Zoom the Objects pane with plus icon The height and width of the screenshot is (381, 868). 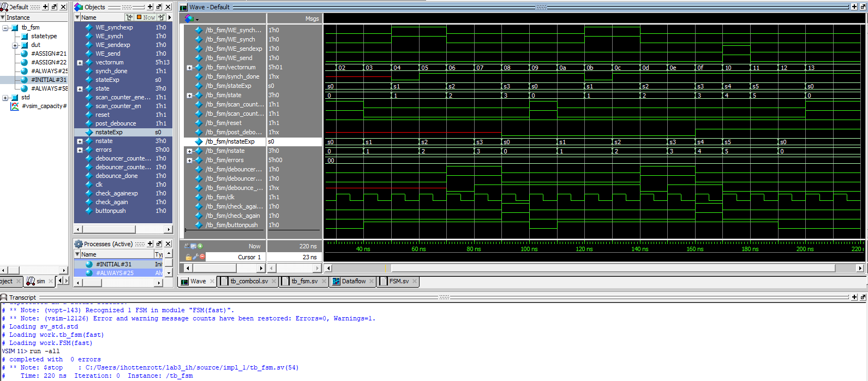[x=150, y=7]
